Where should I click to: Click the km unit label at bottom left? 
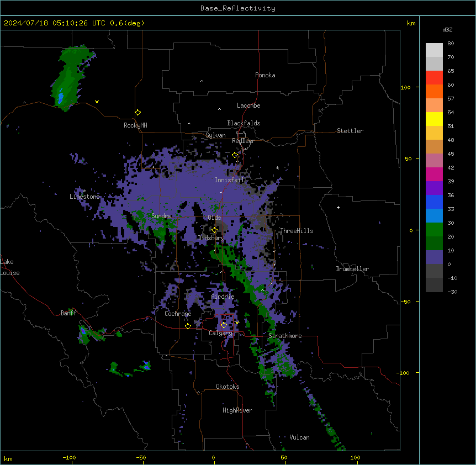tap(8, 459)
